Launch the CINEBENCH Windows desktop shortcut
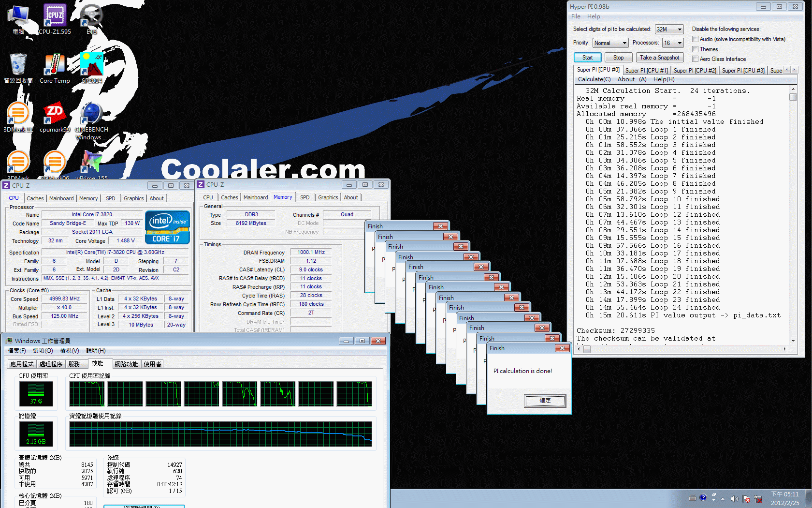The height and width of the screenshot is (508, 812). [91, 121]
